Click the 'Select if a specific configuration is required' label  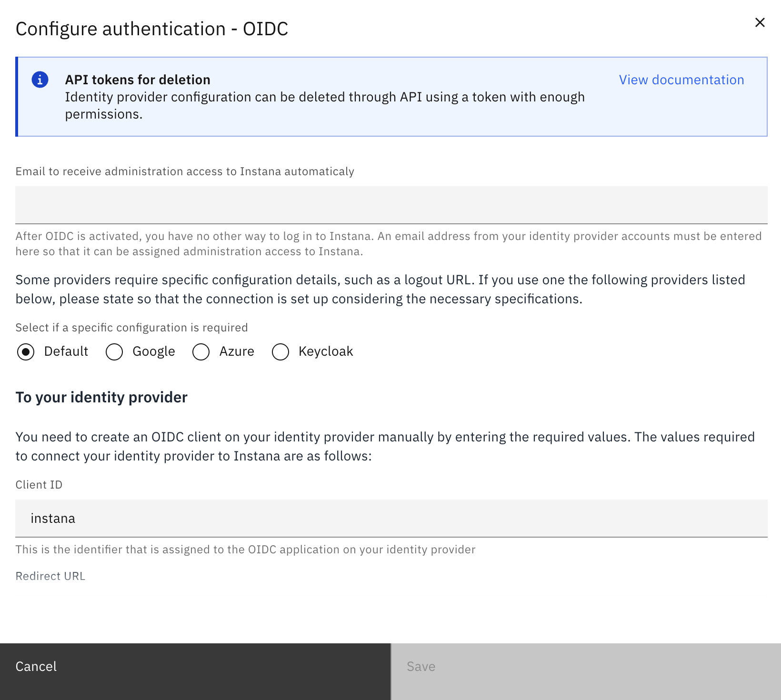coord(132,328)
